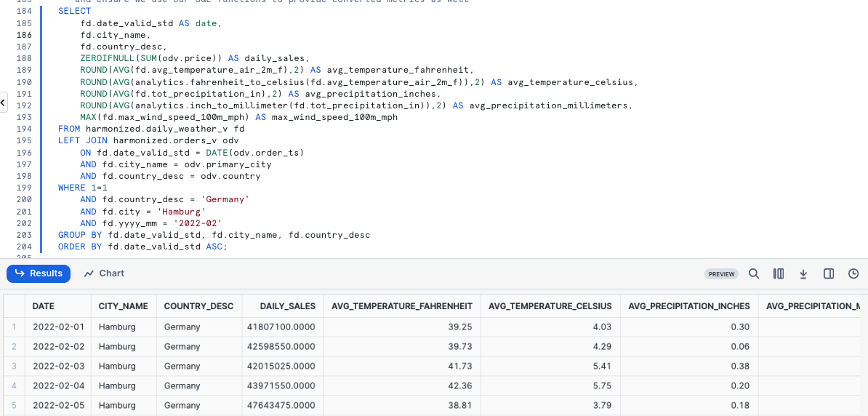Select the AVG_PRECIPITATION_INCHES column header
Viewport: 868px width, 416px height.
tap(688, 305)
